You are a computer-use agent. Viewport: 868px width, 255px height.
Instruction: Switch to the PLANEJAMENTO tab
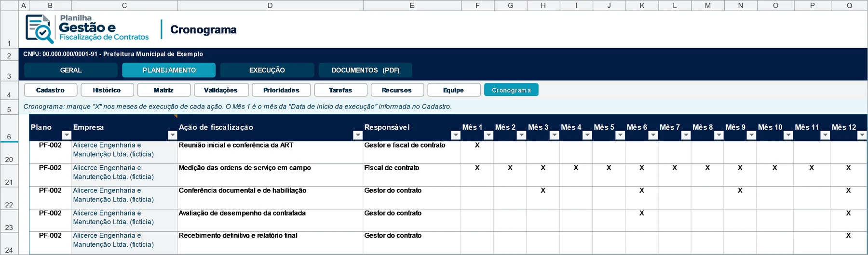pos(169,70)
